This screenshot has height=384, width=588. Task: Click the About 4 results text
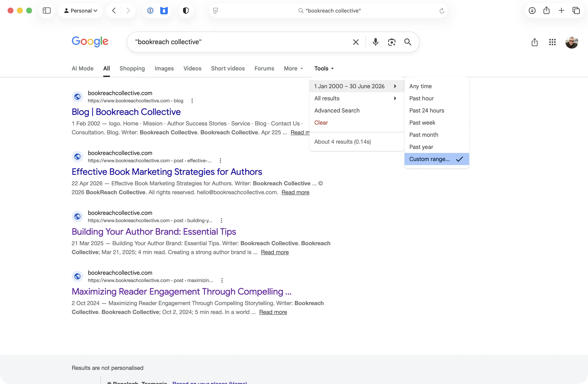[x=342, y=142]
